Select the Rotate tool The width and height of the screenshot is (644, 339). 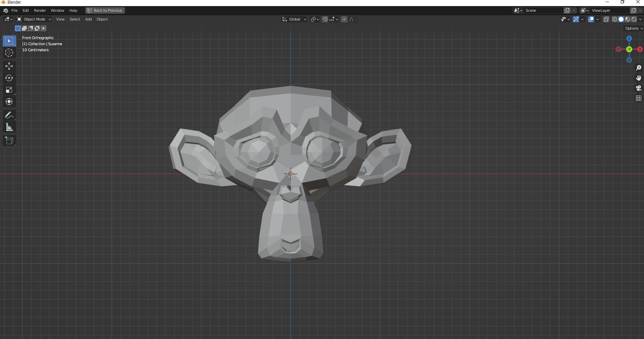(x=9, y=78)
